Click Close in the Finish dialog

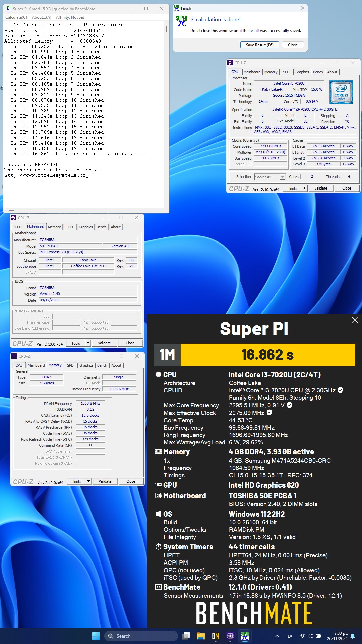click(x=293, y=45)
